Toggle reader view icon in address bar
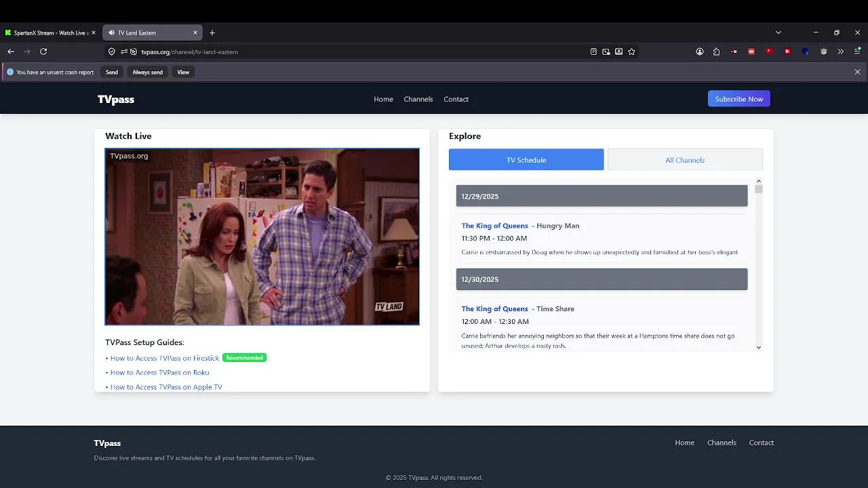 (x=593, y=52)
